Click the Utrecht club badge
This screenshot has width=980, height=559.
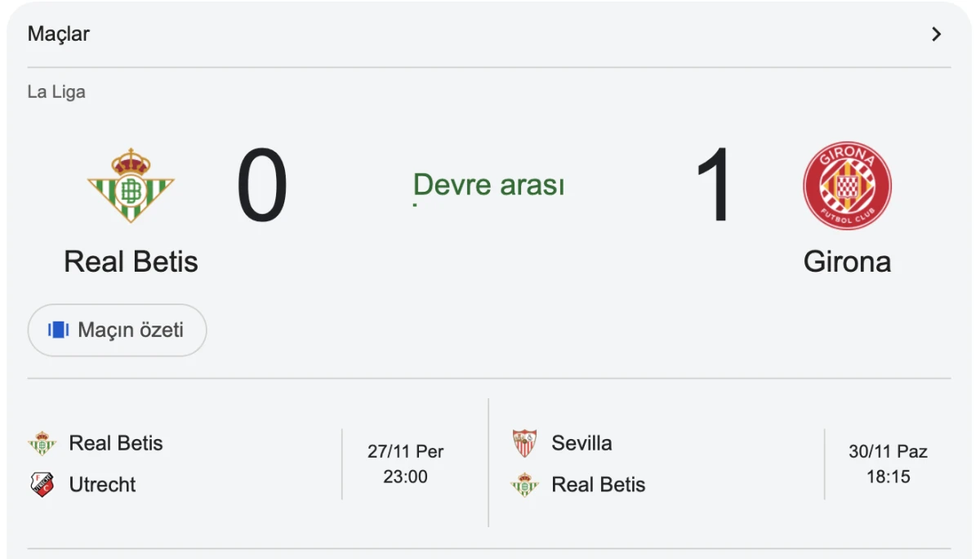(x=42, y=484)
